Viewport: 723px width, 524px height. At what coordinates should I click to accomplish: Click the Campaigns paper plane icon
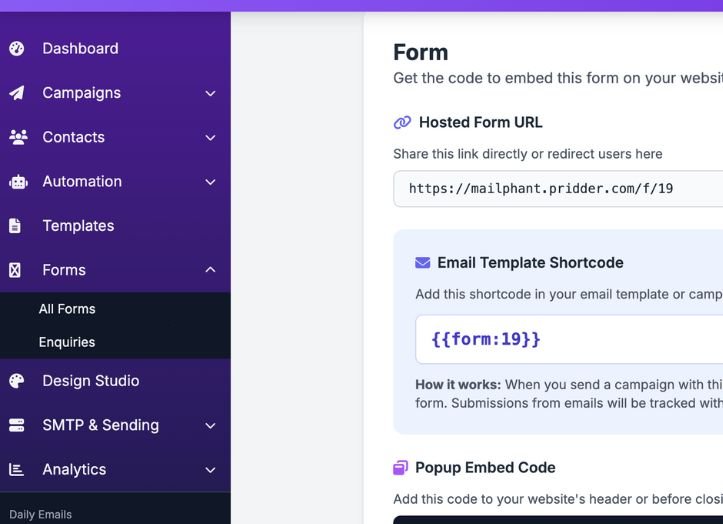click(x=16, y=93)
